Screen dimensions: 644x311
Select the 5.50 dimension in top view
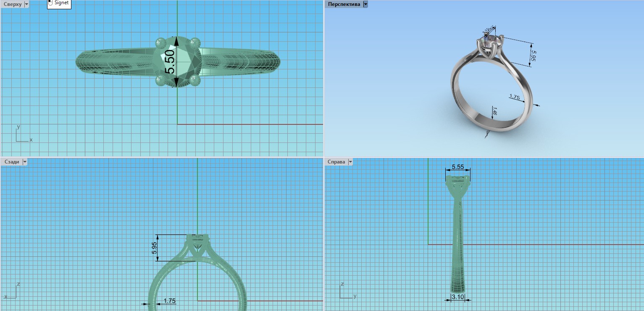(170, 62)
